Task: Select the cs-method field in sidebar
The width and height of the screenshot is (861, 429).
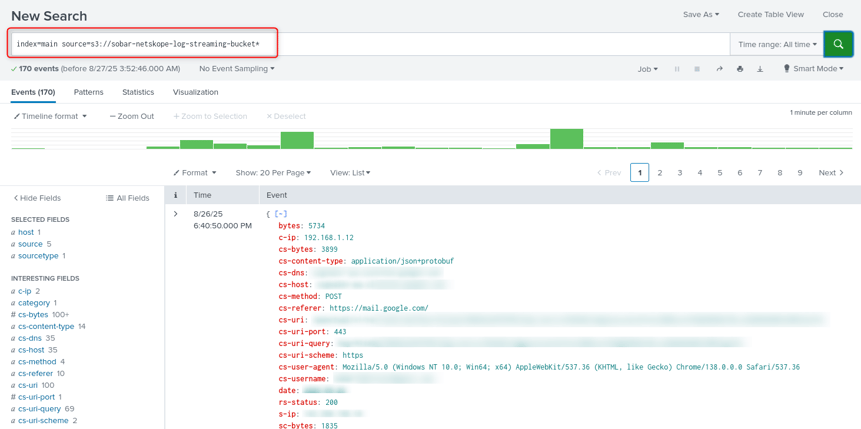Action: coord(37,362)
